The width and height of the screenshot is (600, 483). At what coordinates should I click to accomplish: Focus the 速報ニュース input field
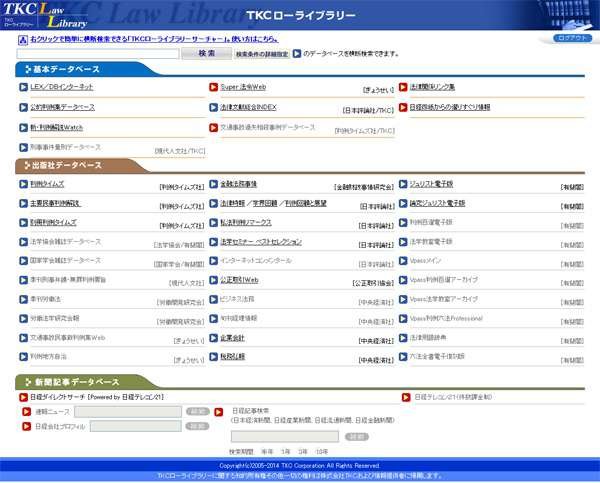pyautogui.click(x=128, y=411)
